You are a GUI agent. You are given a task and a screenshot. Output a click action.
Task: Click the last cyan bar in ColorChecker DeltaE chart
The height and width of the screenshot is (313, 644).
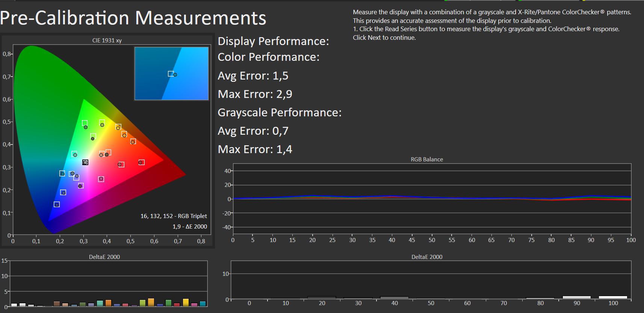tap(203, 304)
